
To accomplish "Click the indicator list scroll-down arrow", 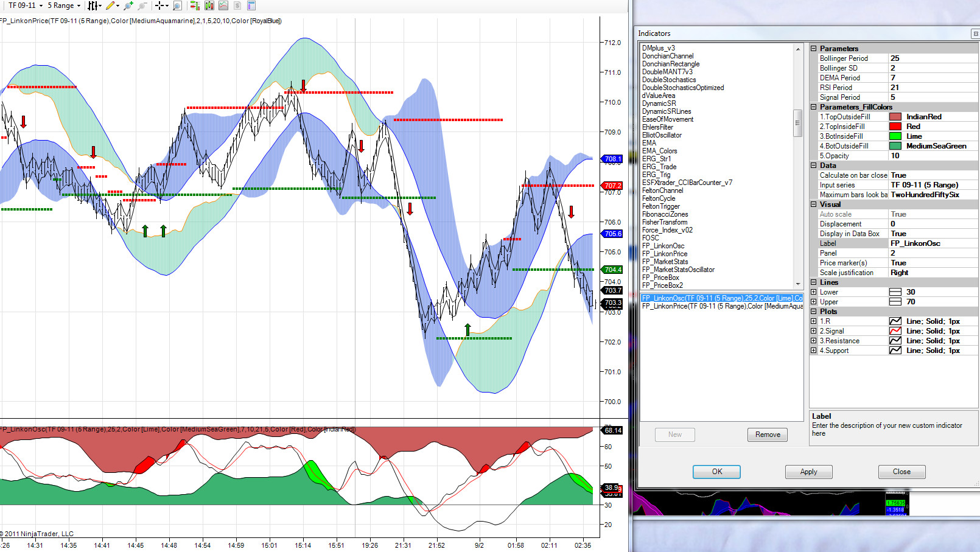I will [x=798, y=284].
